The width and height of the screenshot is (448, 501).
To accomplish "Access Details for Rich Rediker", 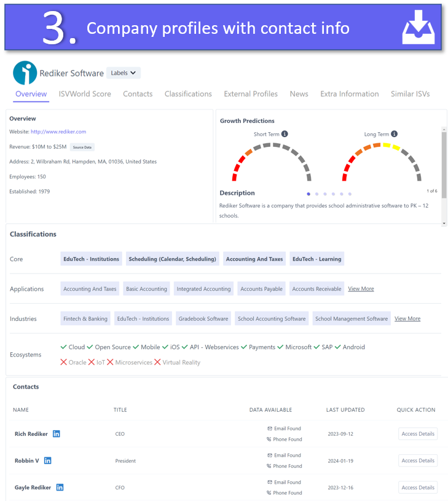I will (418, 433).
